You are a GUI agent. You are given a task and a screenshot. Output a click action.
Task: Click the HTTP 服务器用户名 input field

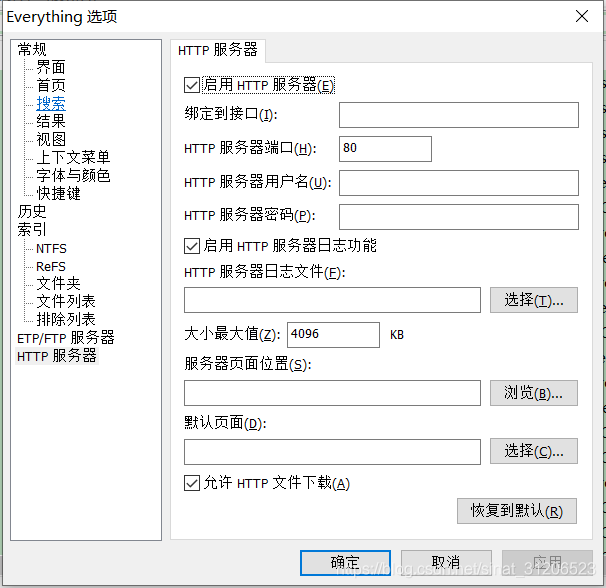coord(459,183)
